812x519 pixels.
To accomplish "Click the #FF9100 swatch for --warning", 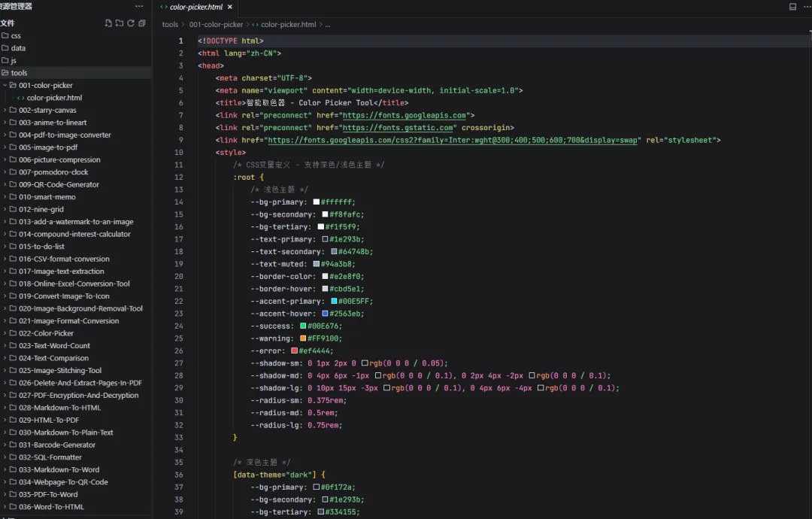I will [303, 338].
